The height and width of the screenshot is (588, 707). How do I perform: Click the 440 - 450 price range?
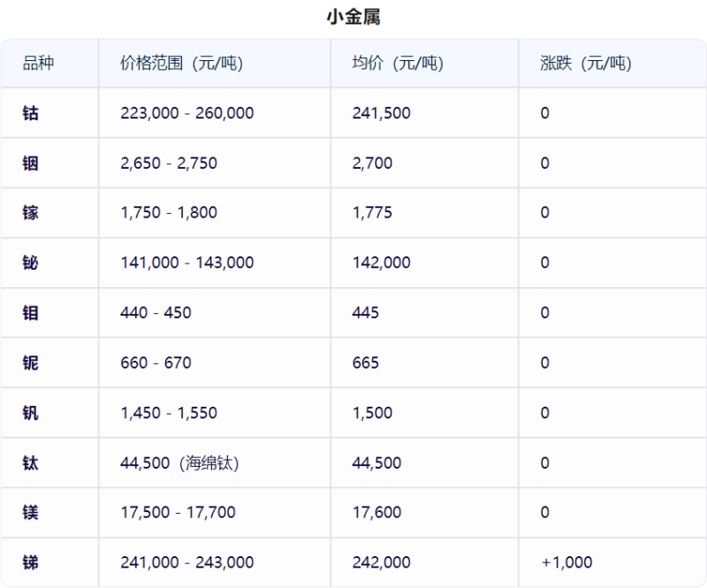(156, 313)
